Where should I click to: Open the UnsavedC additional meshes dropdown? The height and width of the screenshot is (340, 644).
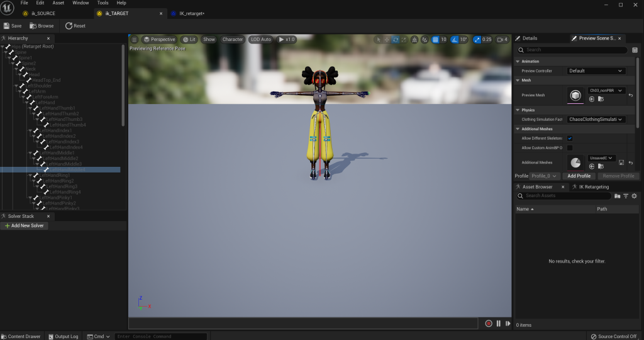(x=601, y=158)
